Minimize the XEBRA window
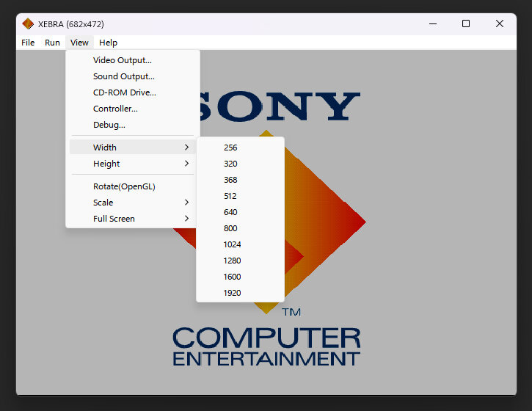The image size is (532, 411). [433, 23]
